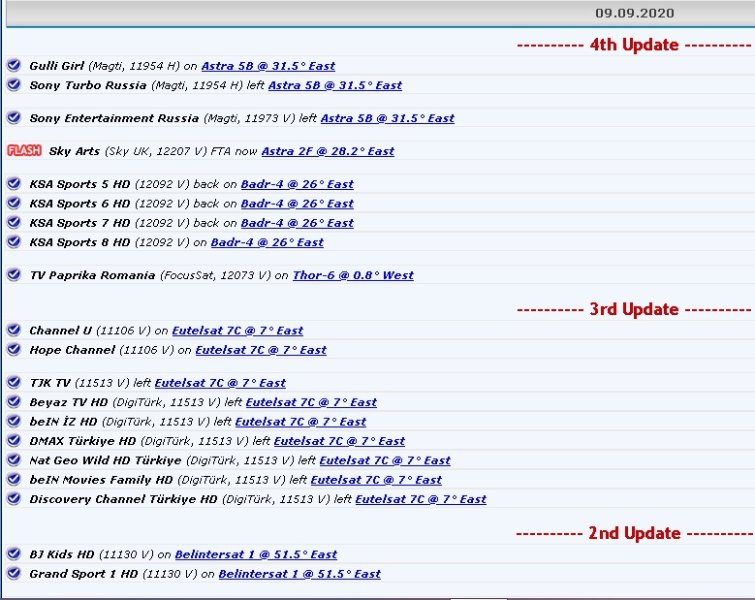
Task: Click checkmark icon beside beIN Movies Family HD
Action: coord(14,479)
